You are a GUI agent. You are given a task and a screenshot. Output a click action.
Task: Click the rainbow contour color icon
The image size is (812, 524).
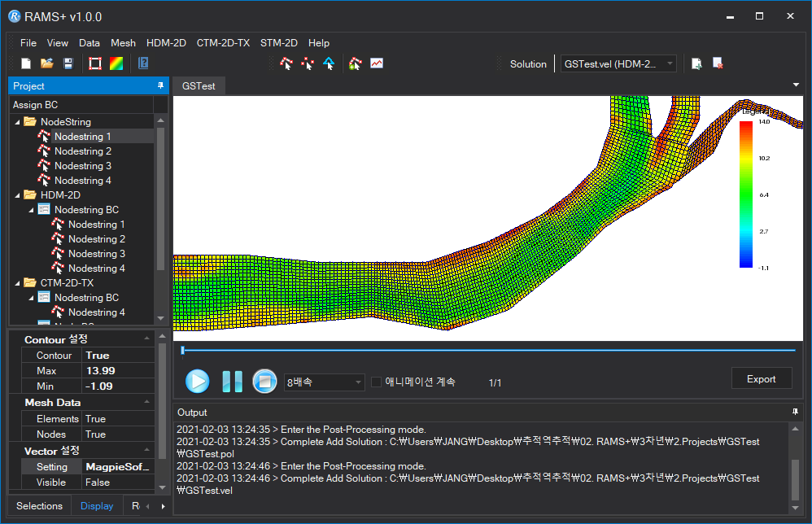(116, 63)
